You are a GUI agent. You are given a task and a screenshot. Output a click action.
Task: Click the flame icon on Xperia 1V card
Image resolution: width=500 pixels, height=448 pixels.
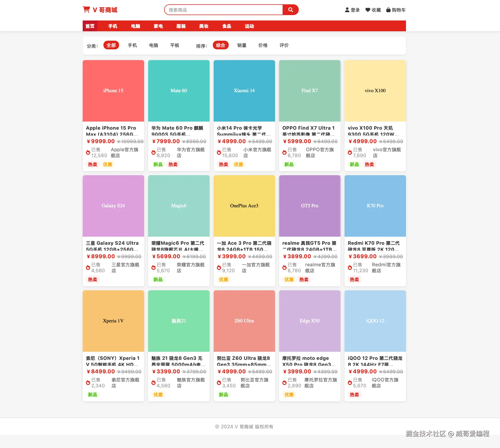click(x=88, y=383)
